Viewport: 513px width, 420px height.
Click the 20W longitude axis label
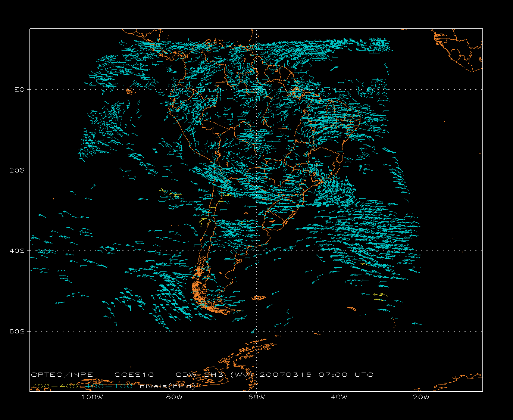click(421, 397)
